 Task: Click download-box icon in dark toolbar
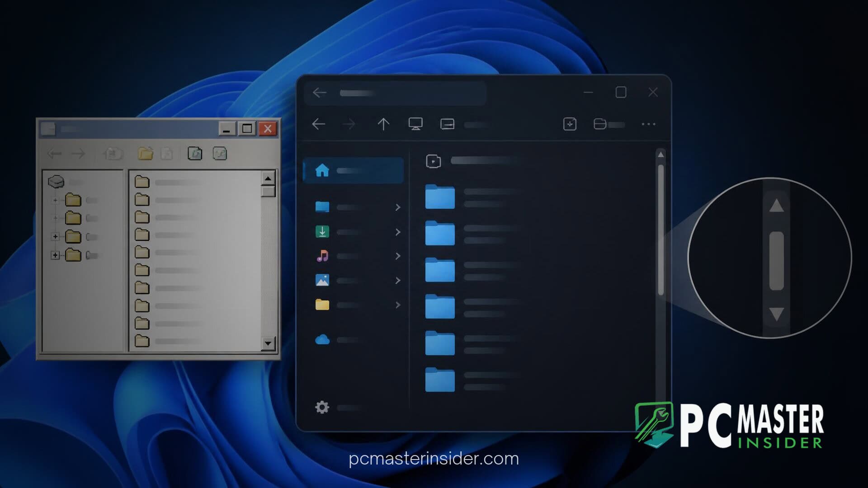[570, 124]
